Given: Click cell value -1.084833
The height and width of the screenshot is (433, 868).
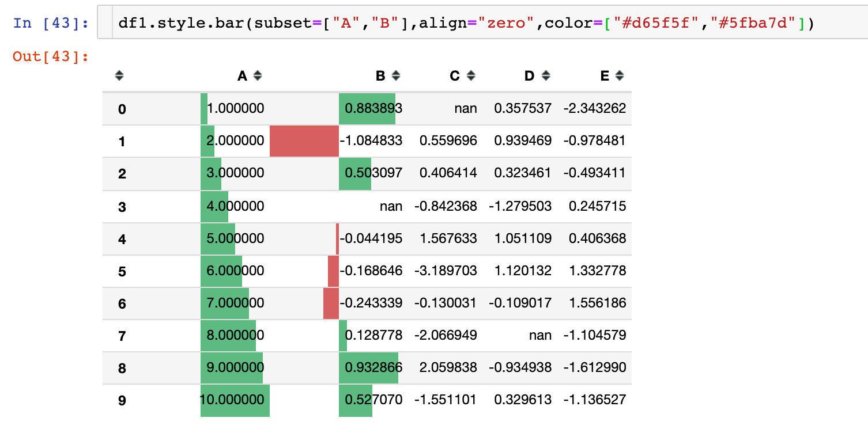Looking at the screenshot, I should pos(371,140).
